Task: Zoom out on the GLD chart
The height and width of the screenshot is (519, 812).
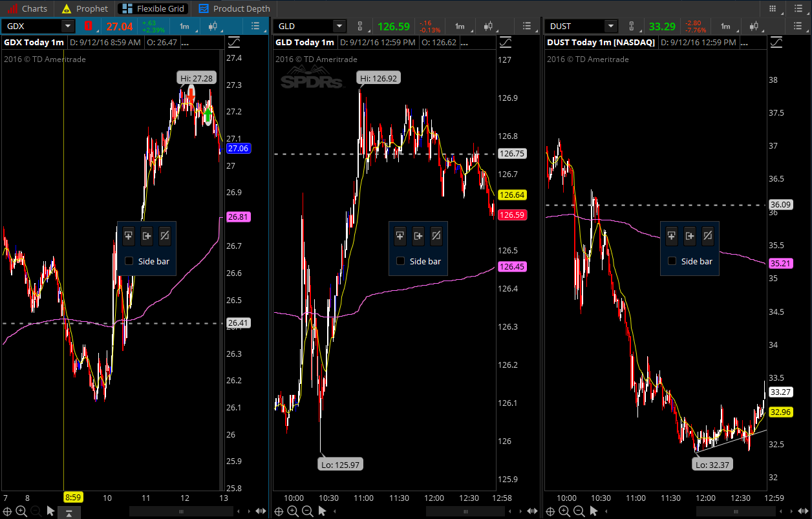Action: click(308, 511)
